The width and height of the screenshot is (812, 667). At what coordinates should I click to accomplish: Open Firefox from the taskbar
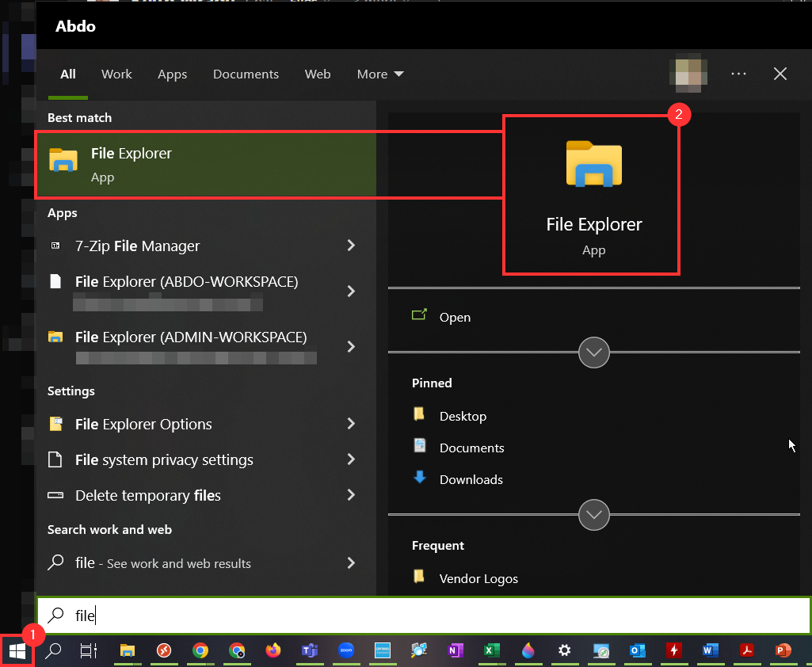click(x=273, y=650)
